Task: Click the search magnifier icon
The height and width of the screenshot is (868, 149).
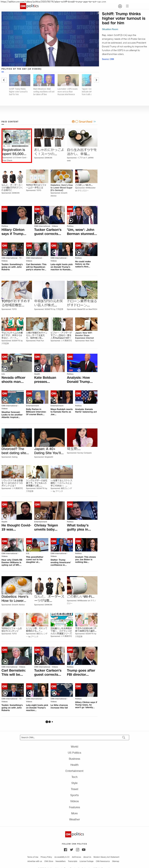Action: (124, 737)
